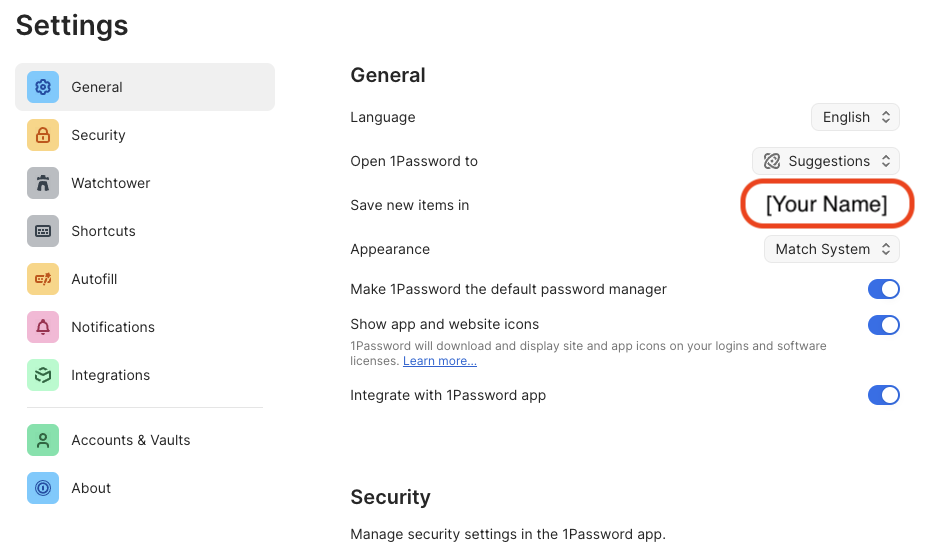Screen dimensions: 947x556
Task: Click the Integrations icon in sidebar
Action: 43,375
